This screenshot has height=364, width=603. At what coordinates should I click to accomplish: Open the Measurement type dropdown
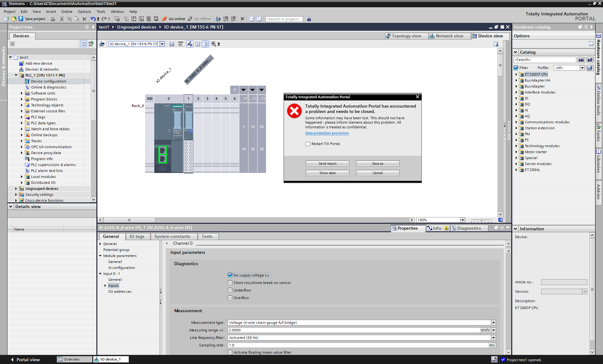tap(493, 323)
